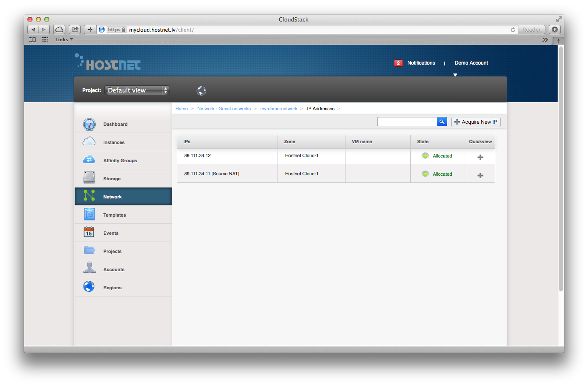
Task: Click the Instances cloud icon
Action: (x=89, y=142)
